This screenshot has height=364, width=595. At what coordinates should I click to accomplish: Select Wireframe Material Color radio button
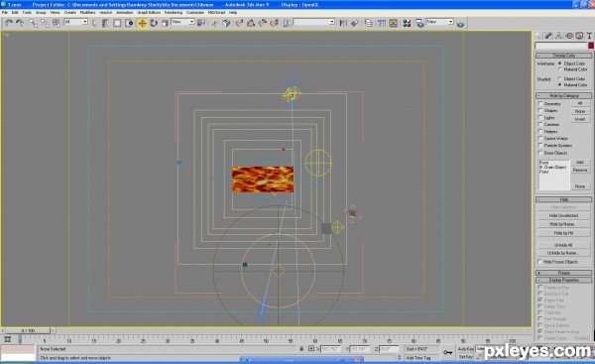(x=559, y=69)
